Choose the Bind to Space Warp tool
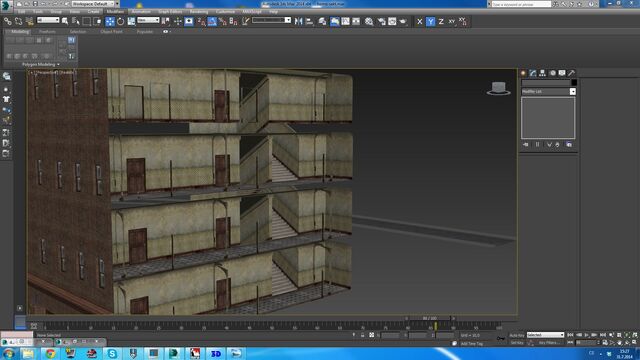Viewport: 640px width, 360px height. 29,21
